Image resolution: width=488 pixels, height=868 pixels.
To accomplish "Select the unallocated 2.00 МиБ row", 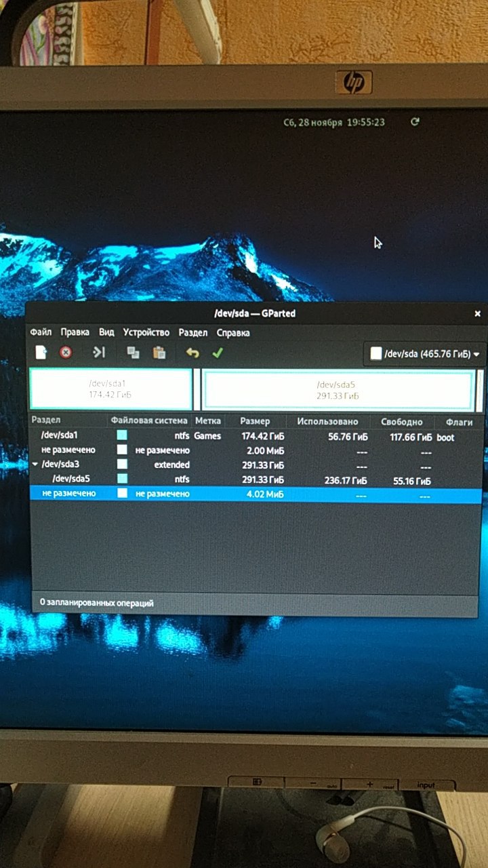I will [x=256, y=450].
